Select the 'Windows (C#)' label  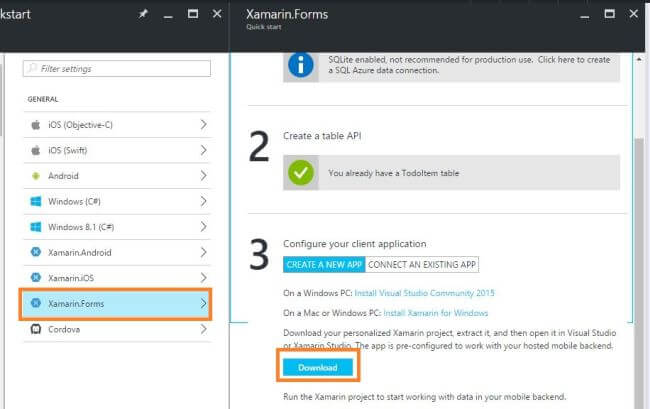click(x=74, y=201)
